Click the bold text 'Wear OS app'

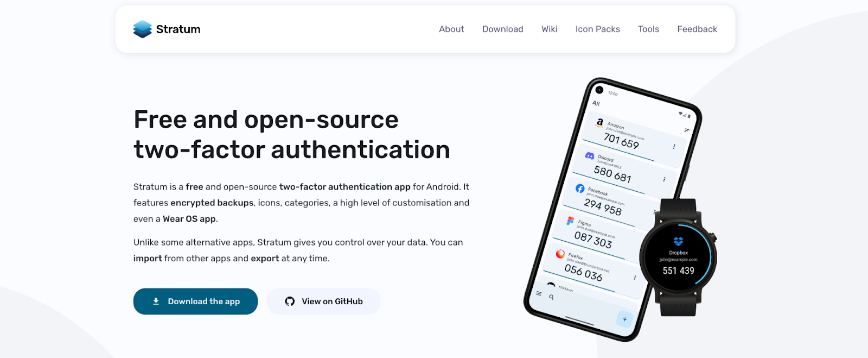click(189, 219)
